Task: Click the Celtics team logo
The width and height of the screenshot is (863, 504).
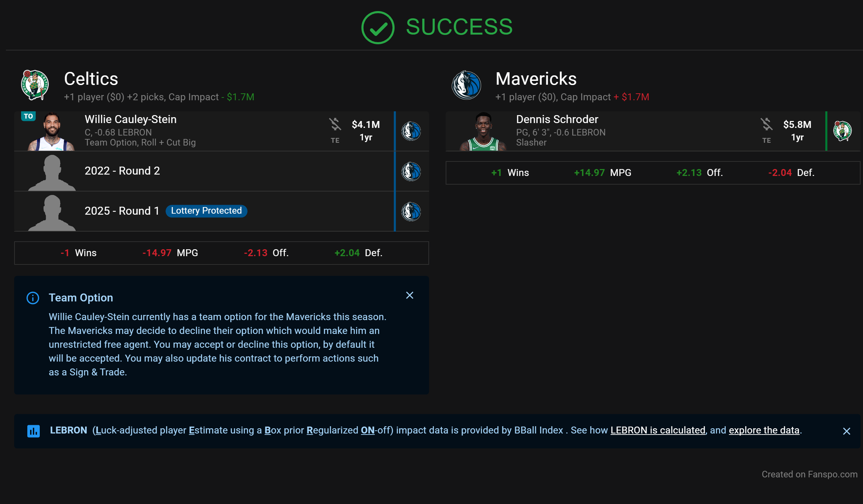Action: coord(35,85)
